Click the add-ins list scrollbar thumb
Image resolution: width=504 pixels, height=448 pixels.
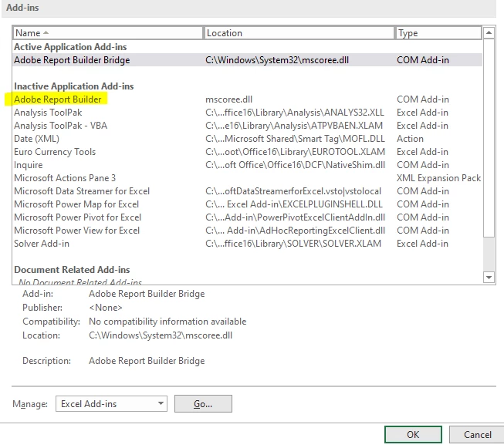pos(489,139)
